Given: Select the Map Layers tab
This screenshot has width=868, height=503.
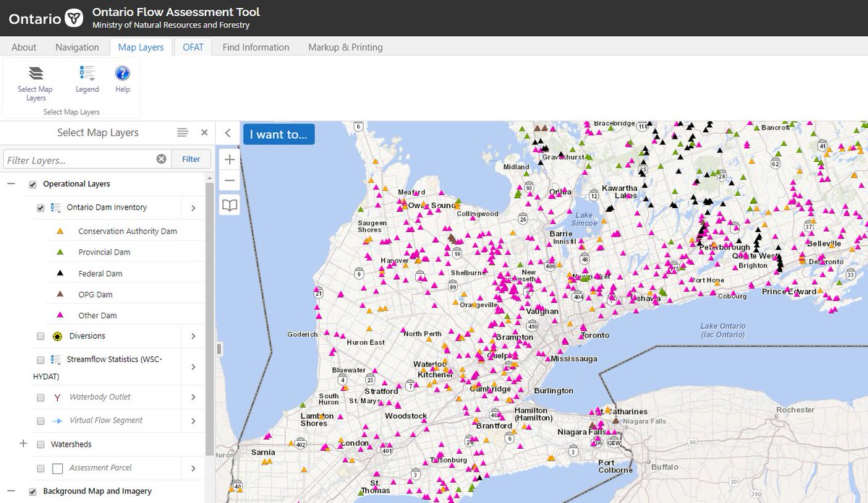Looking at the screenshot, I should [x=141, y=47].
